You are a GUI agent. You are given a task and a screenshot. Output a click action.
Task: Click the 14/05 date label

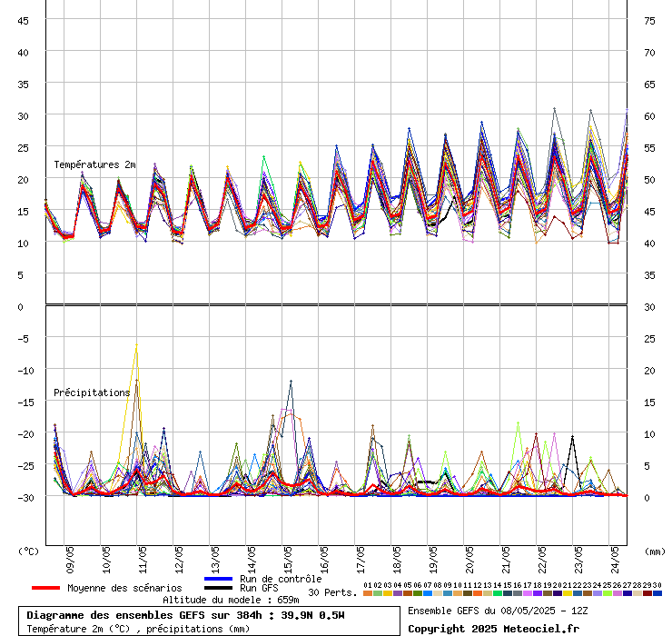coord(252,560)
